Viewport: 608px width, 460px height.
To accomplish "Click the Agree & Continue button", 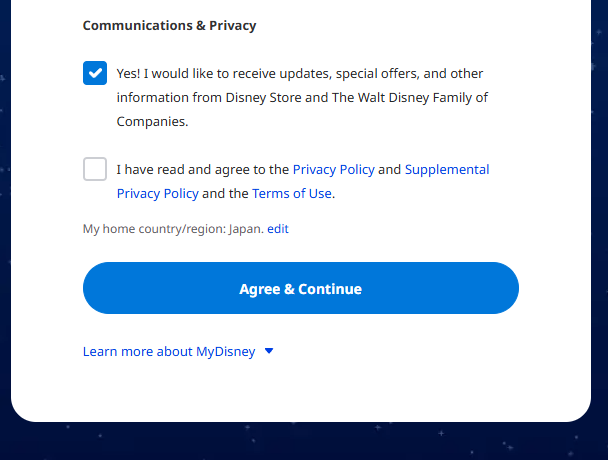I will click(301, 288).
